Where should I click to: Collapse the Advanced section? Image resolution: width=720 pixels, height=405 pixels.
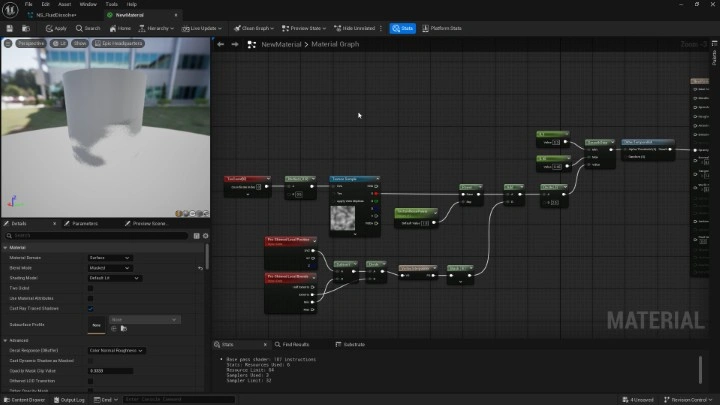pos(6,340)
